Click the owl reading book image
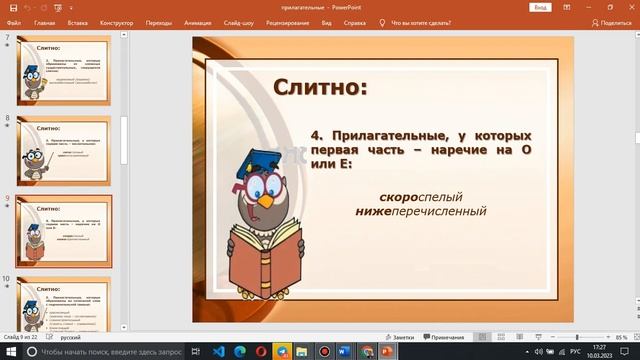 (266, 224)
